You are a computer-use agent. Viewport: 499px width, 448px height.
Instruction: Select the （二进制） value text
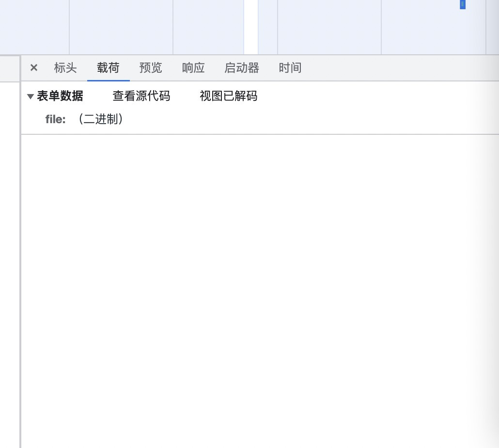101,119
